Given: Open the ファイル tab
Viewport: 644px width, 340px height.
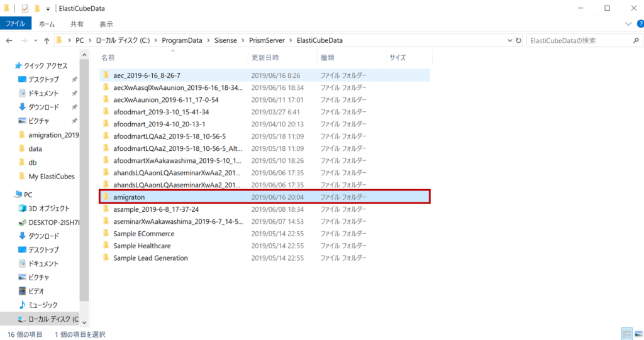Looking at the screenshot, I should [x=15, y=24].
